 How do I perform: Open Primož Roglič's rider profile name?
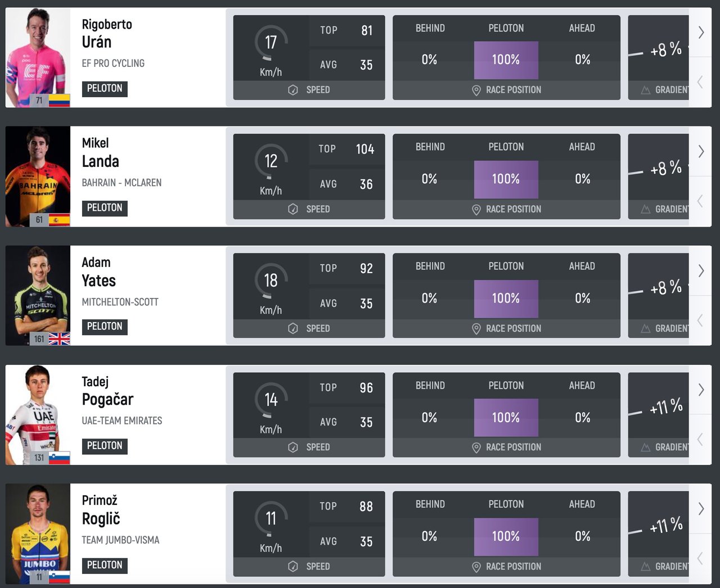coord(101,510)
